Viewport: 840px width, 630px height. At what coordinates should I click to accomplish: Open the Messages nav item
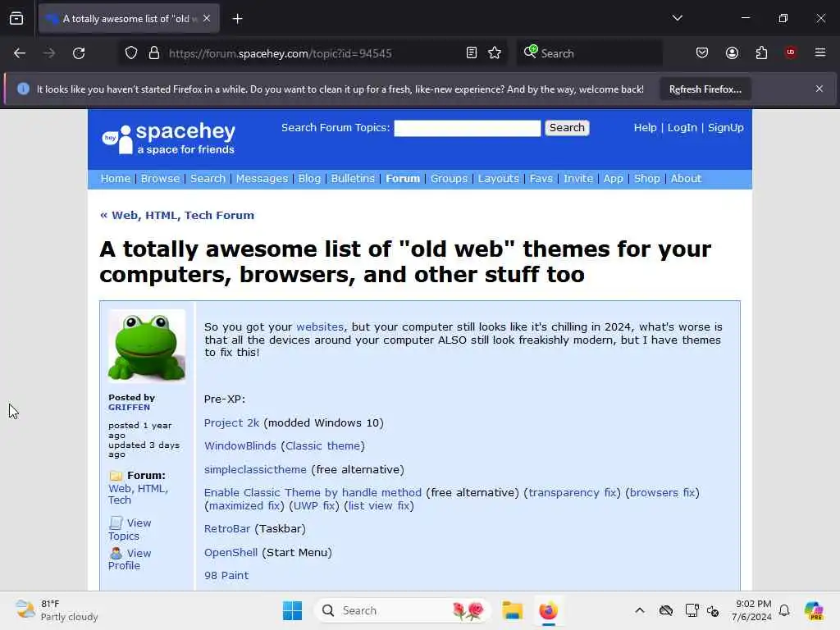(262, 178)
